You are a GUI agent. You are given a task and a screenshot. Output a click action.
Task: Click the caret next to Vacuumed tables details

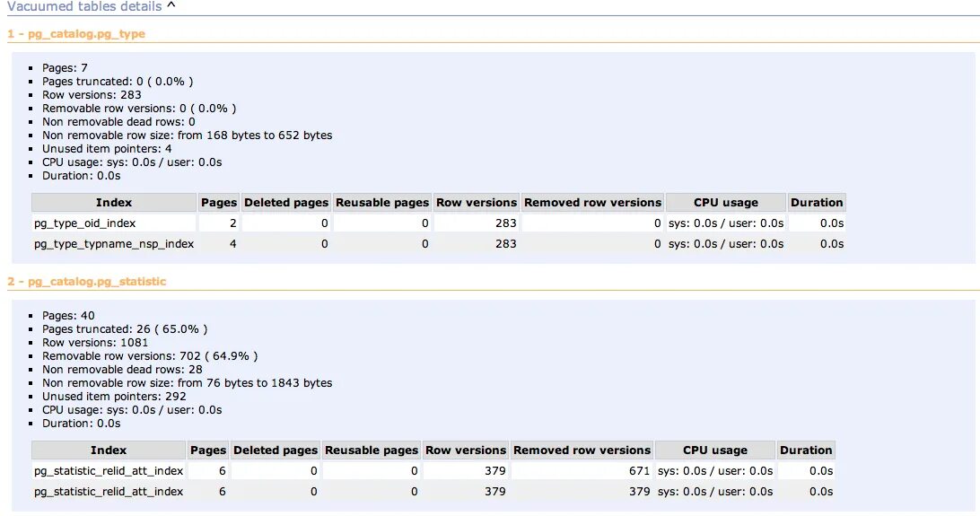(x=171, y=5)
